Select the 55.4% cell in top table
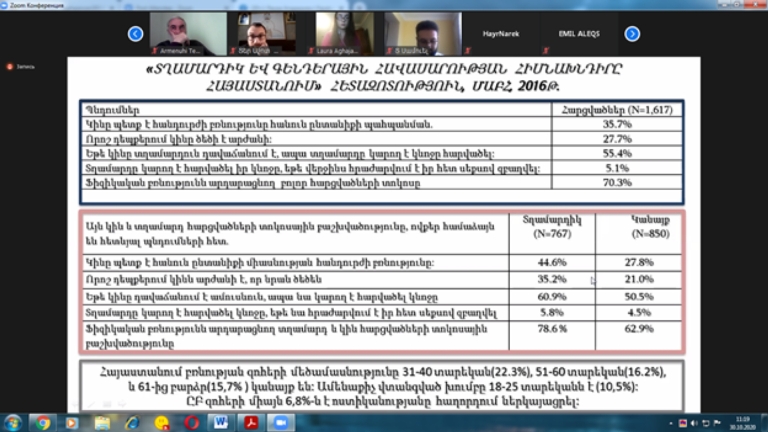768x432 pixels. 617,153
